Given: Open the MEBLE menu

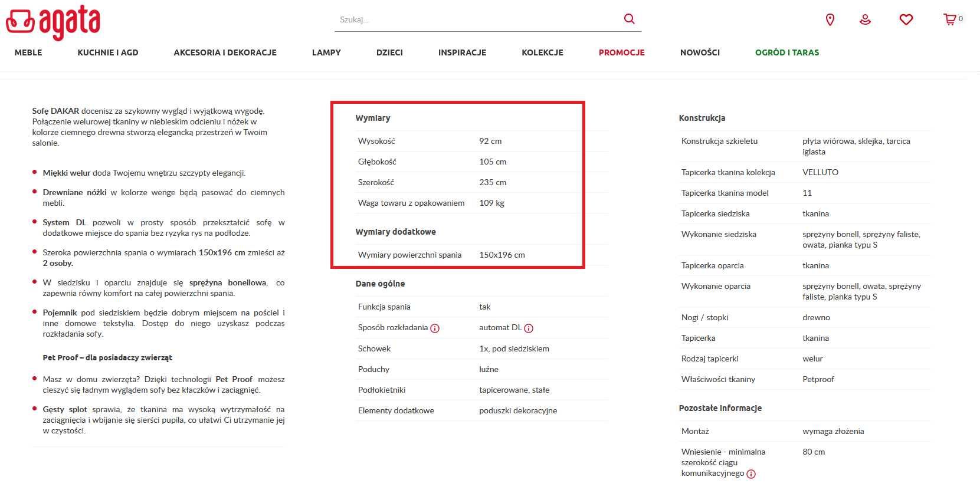Looking at the screenshot, I should [28, 52].
